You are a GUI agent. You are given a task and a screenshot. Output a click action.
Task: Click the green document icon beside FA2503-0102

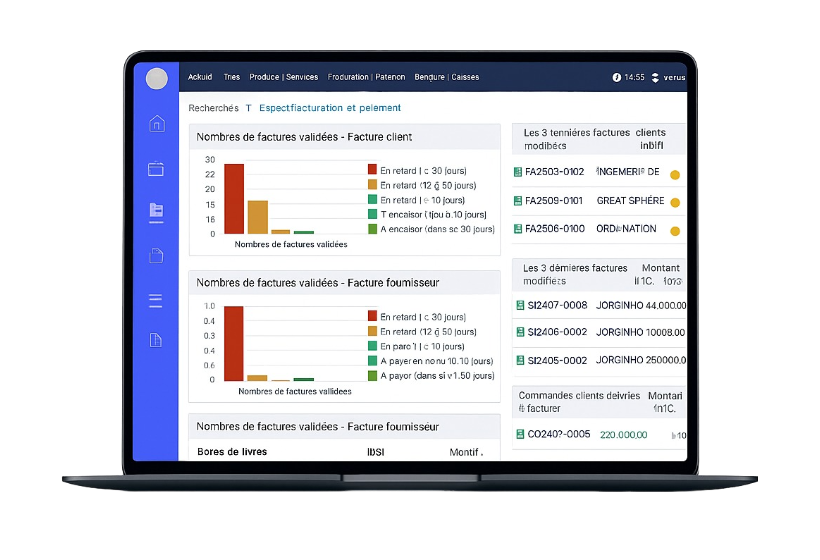coord(518,172)
